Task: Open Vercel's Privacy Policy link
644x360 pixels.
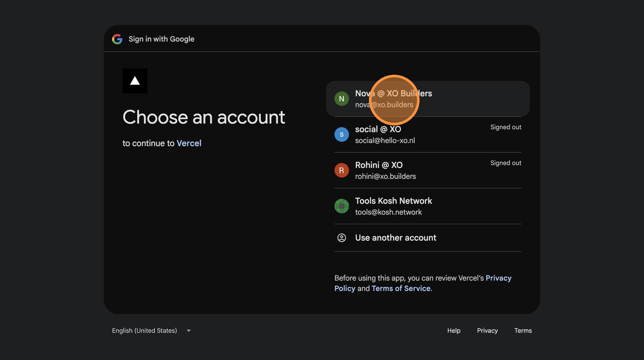Action: click(x=423, y=283)
